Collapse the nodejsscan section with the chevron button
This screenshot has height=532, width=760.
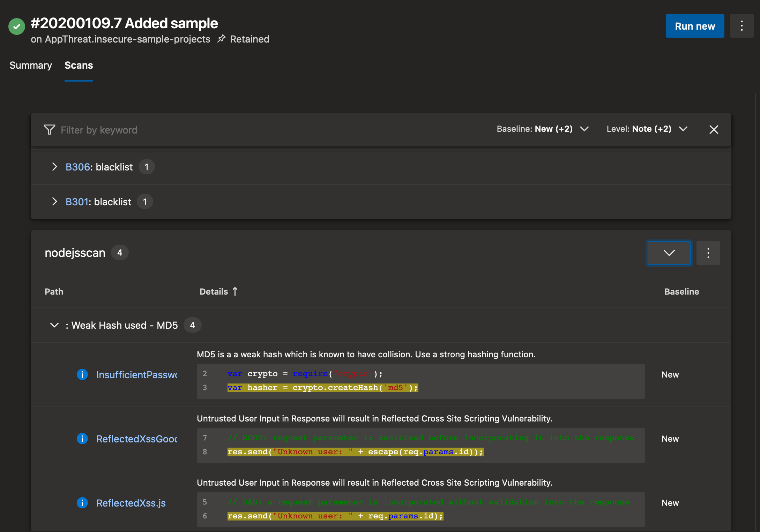coord(669,253)
